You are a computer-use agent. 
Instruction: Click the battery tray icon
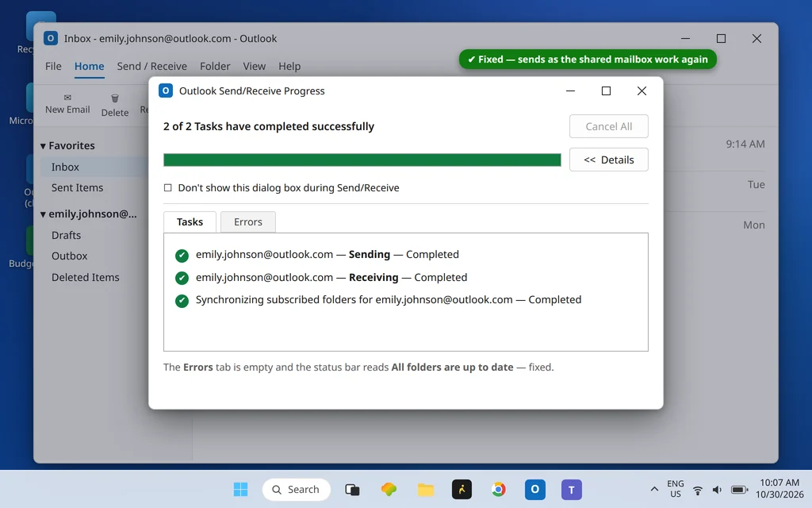[x=740, y=490]
